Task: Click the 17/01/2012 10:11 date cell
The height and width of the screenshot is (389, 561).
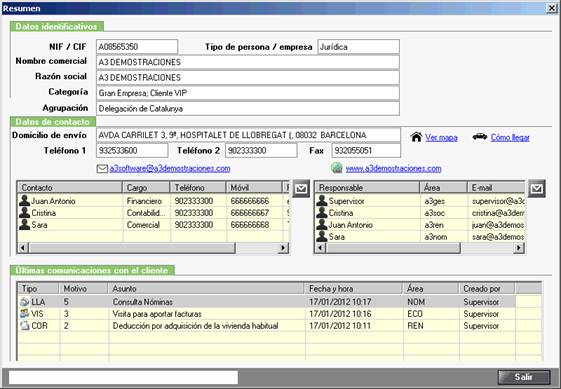Action: 340,326
